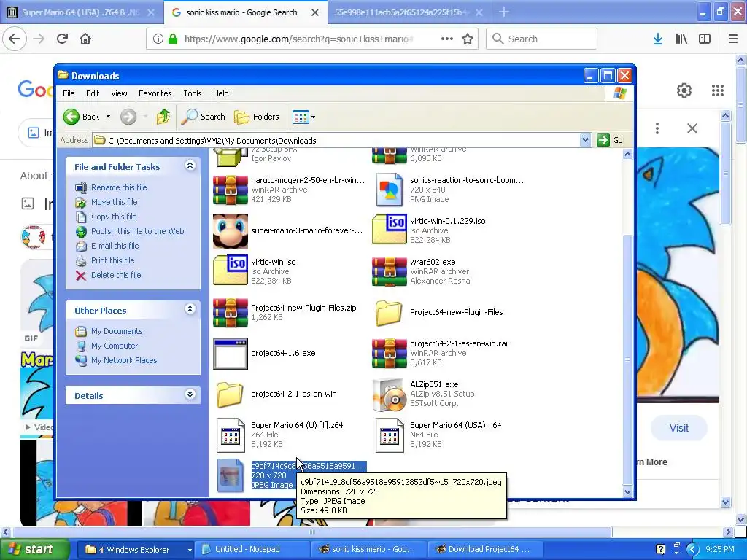Image resolution: width=747 pixels, height=560 pixels.
Task: Go to My Documents in Other Places
Action: [x=117, y=331]
